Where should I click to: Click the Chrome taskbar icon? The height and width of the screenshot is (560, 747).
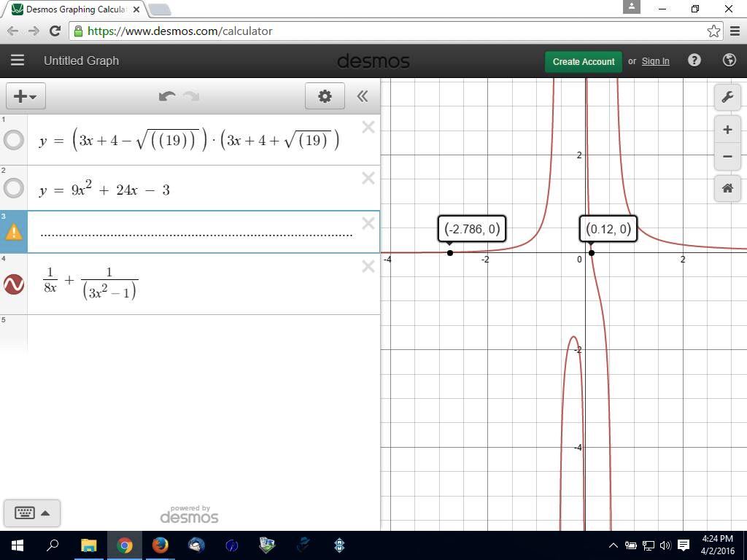pyautogui.click(x=124, y=545)
